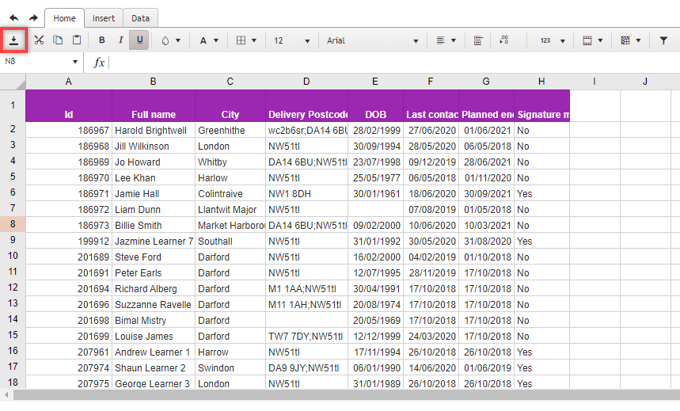680x411 pixels.
Task: Click the Full name header cell
Action: tap(154, 106)
